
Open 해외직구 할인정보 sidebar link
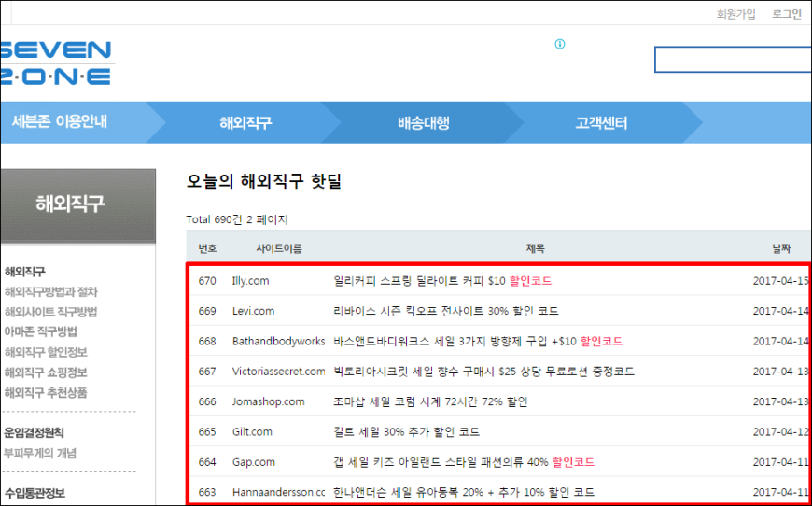46,352
